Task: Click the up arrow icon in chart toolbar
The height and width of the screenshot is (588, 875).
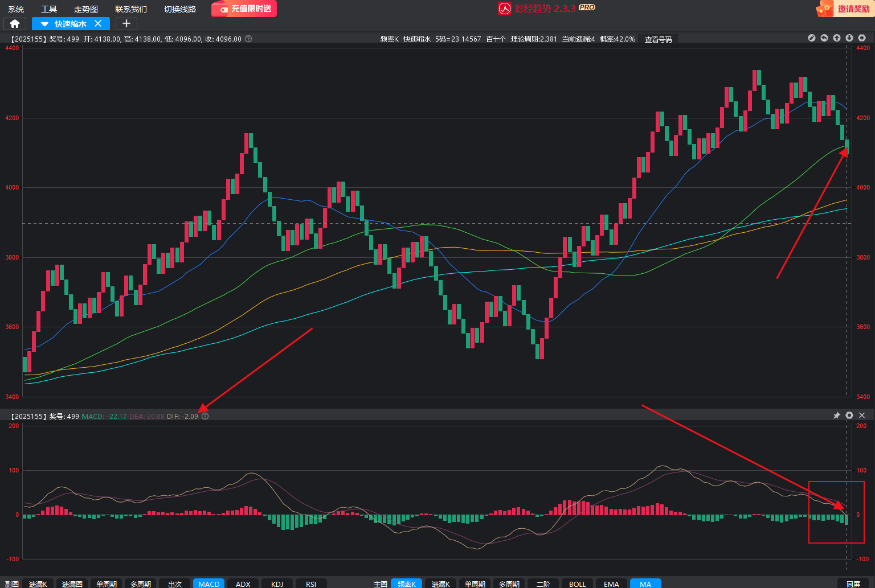Action: click(837, 38)
